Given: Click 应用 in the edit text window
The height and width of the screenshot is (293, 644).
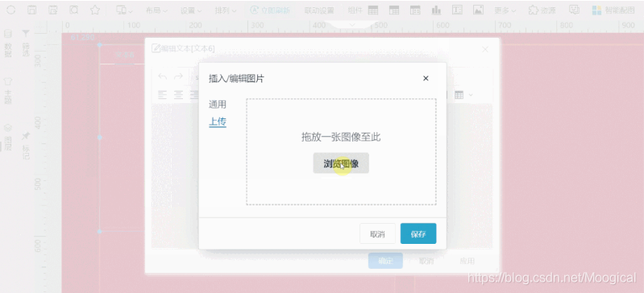Looking at the screenshot, I should 467,261.
